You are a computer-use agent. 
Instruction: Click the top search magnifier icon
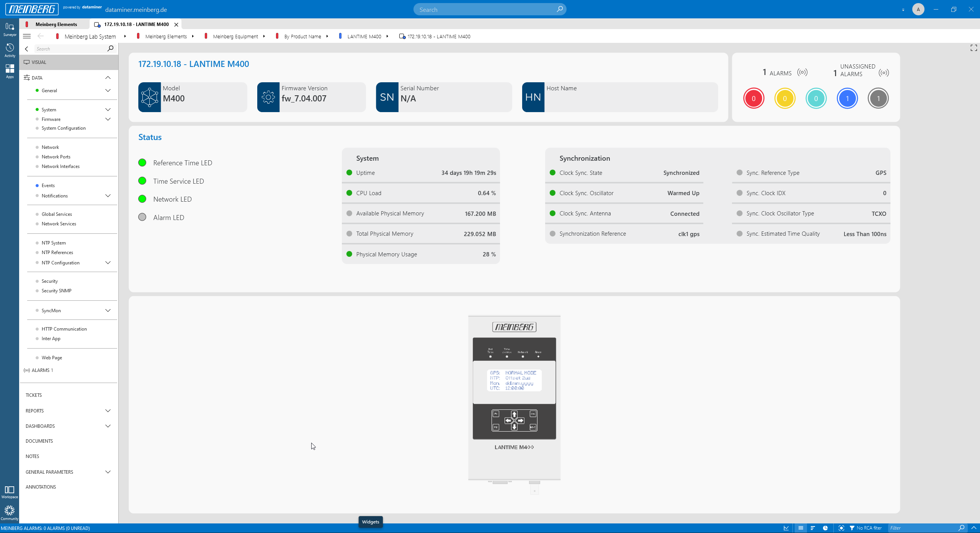pos(560,9)
